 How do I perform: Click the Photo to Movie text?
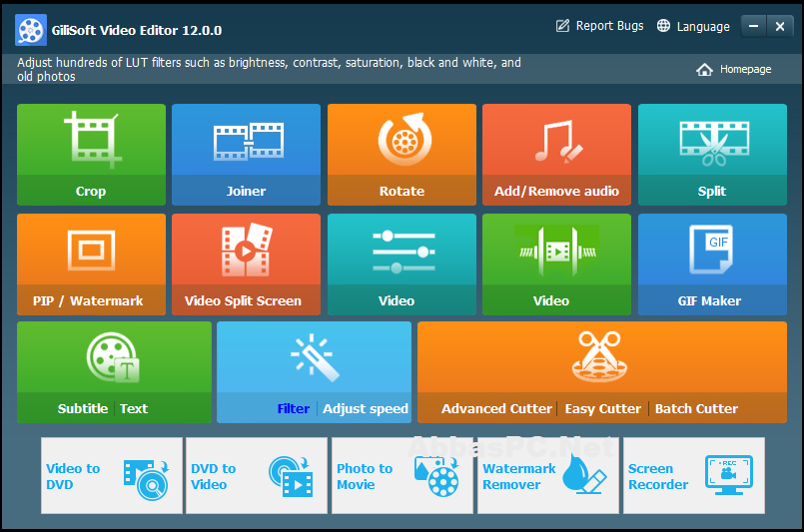click(365, 477)
